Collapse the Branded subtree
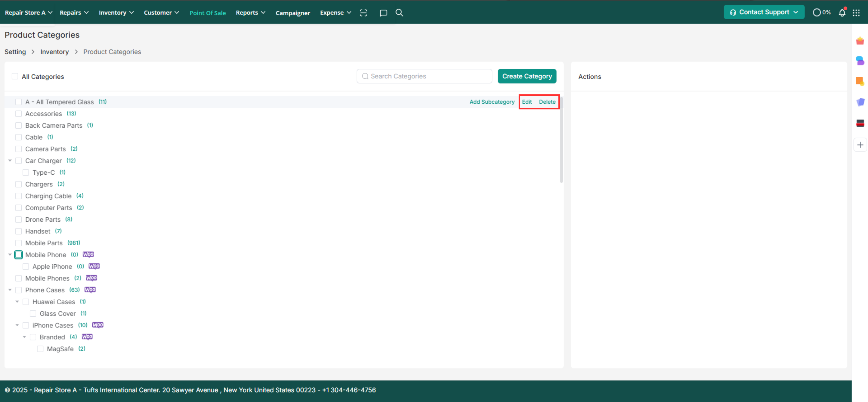The height and width of the screenshot is (402, 868). coord(24,337)
